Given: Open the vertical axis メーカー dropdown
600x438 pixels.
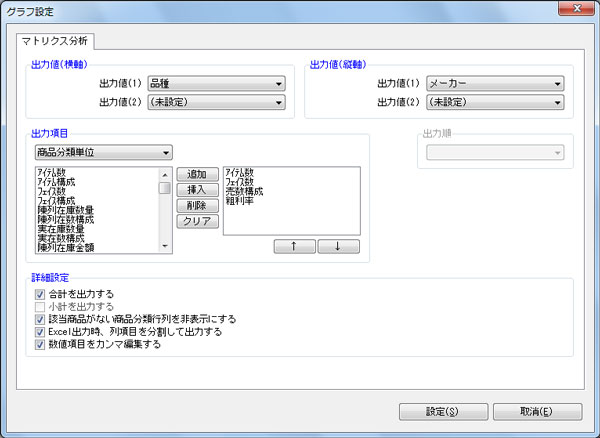Looking at the screenshot, I should click(x=495, y=84).
